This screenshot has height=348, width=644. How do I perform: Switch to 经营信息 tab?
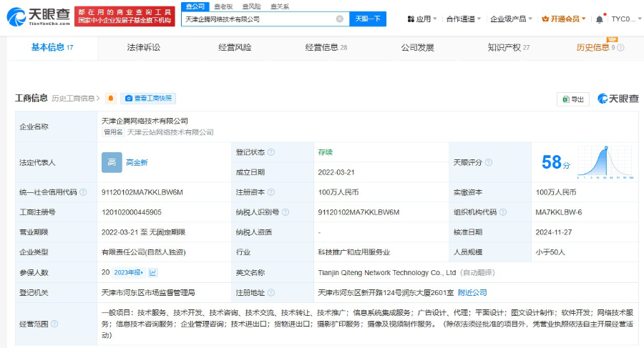click(326, 48)
